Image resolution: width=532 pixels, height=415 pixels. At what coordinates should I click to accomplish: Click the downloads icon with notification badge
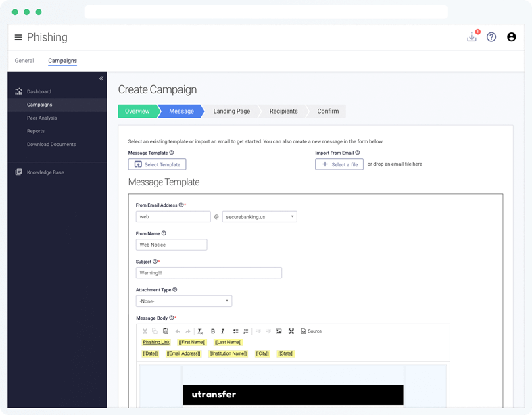[x=472, y=37]
